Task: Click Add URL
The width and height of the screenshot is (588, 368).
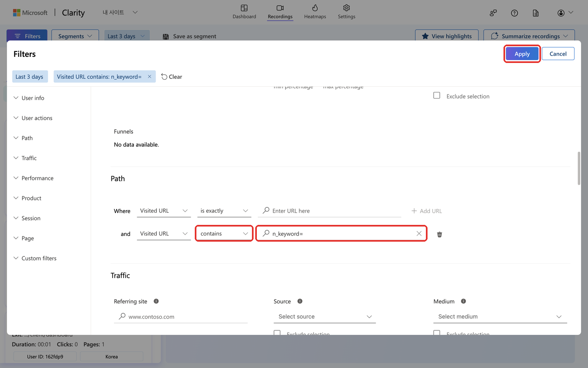Action: click(x=427, y=211)
